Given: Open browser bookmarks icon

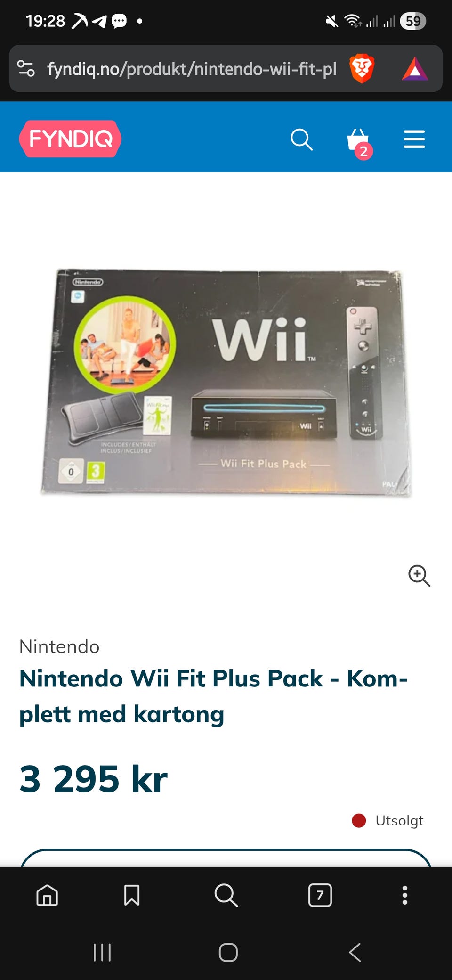Looking at the screenshot, I should (132, 895).
